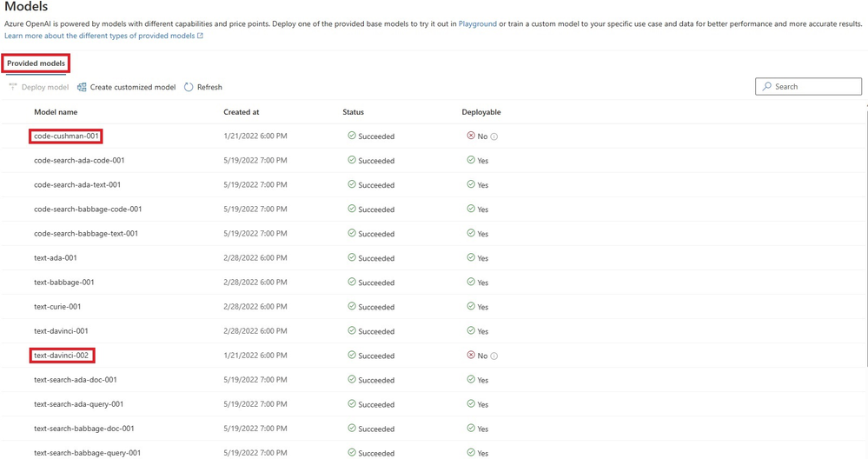Click Succeeded status of code-cushman-001

click(x=371, y=136)
